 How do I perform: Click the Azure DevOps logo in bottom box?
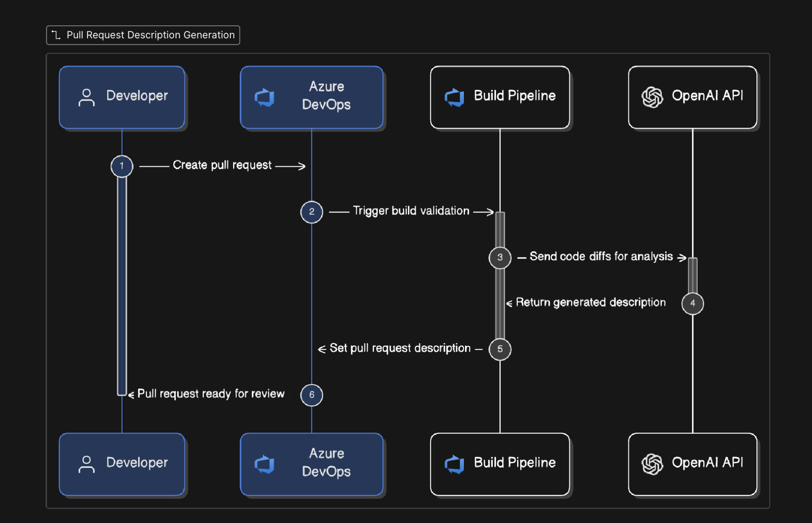coord(264,464)
